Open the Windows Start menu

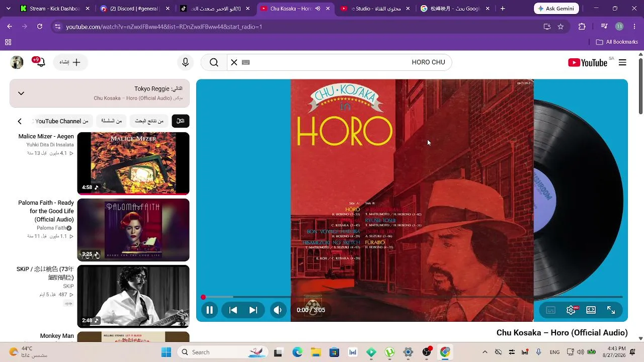166,352
